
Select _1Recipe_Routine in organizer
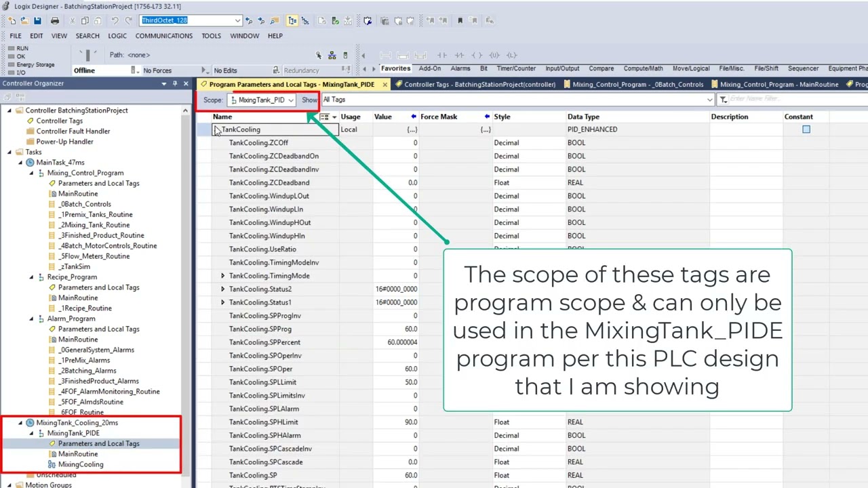pos(85,308)
